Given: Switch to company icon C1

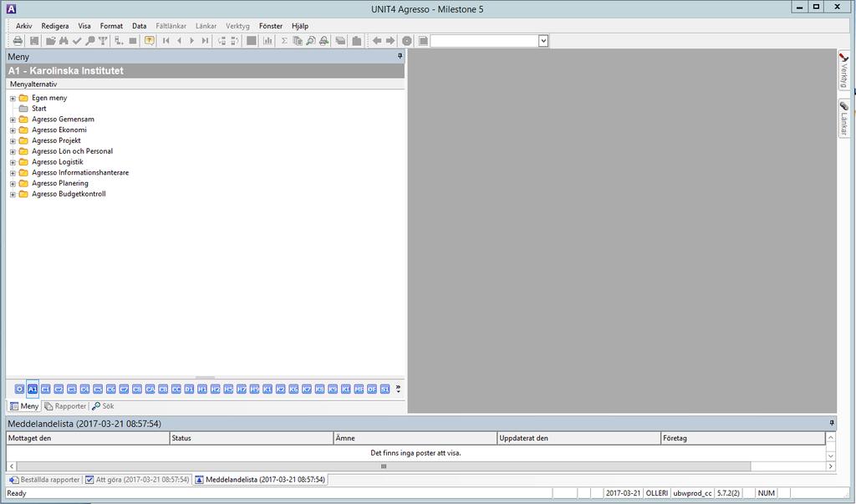Looking at the screenshot, I should [45, 389].
